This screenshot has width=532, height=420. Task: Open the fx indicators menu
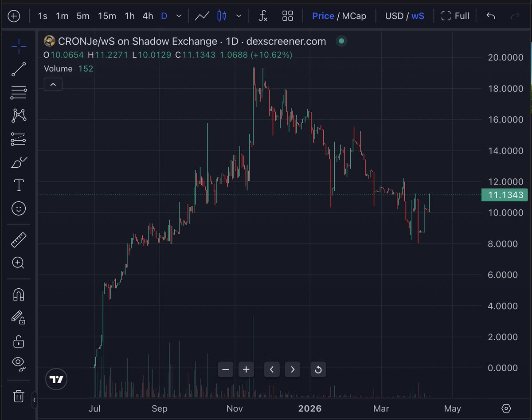point(263,16)
